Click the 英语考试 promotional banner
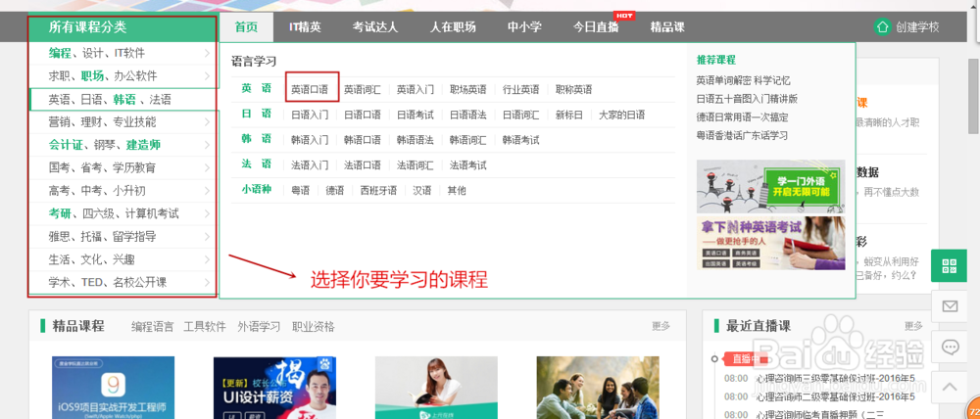The image size is (980, 419). tap(770, 243)
